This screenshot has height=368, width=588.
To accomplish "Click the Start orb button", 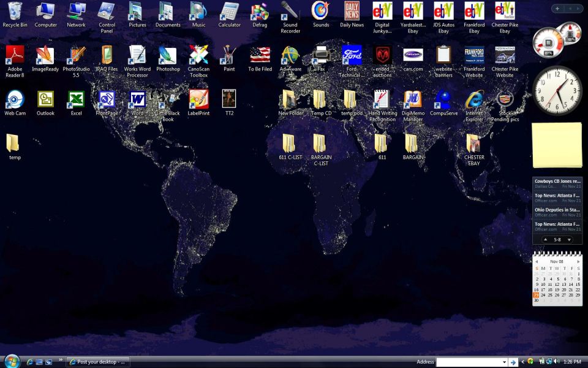I will 12,361.
